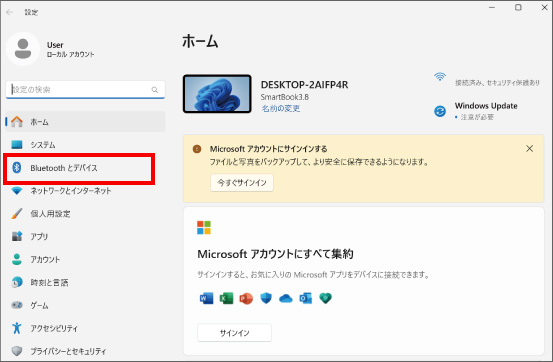This screenshot has height=362, width=553.
Task: Click the Windows Update sync icon
Action: point(440,111)
